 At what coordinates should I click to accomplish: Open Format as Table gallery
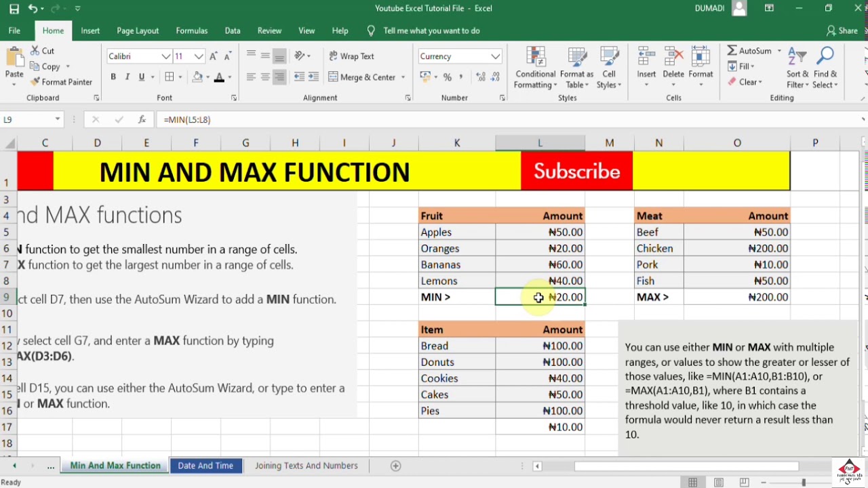click(x=576, y=66)
